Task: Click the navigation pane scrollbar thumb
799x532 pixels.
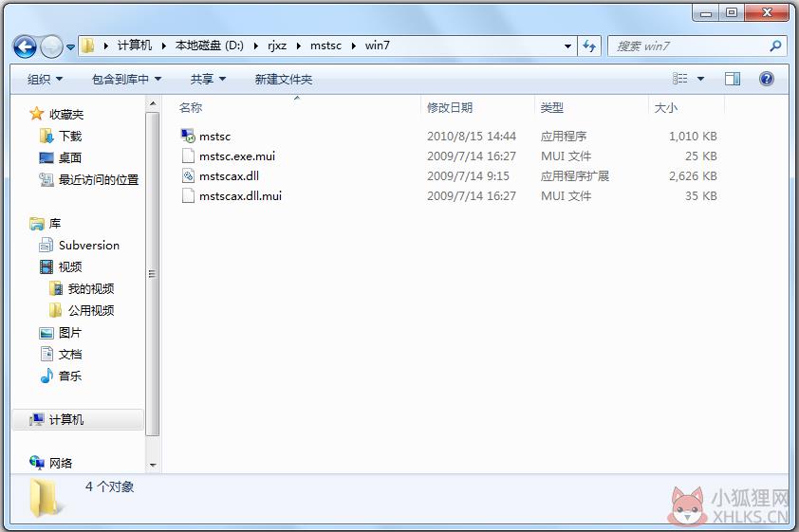Action: [153, 274]
